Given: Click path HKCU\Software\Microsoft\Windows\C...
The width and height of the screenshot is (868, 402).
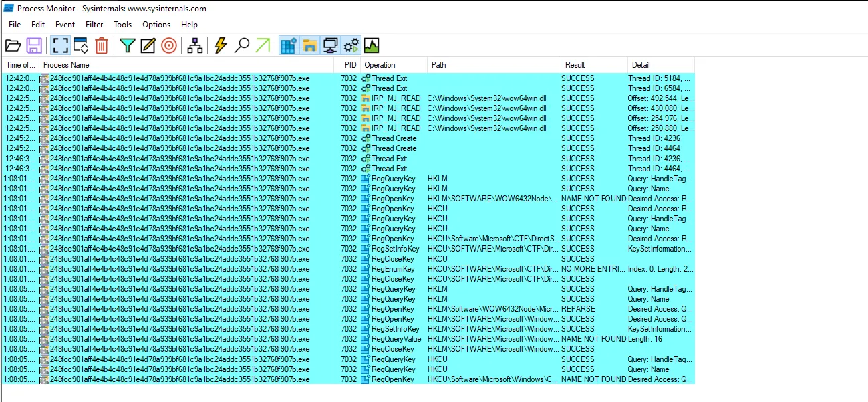Looking at the screenshot, I should tap(493, 379).
